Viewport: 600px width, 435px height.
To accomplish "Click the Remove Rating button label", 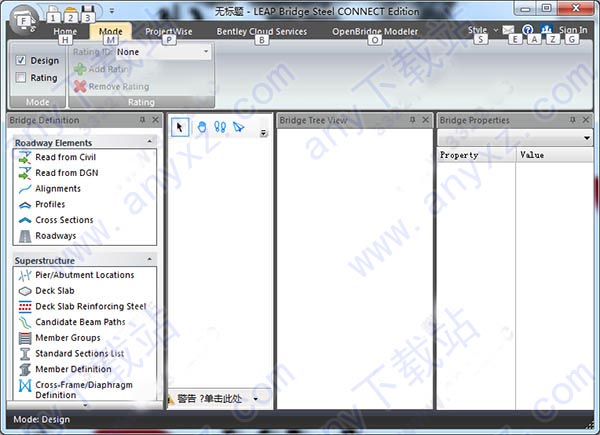I will click(x=119, y=86).
